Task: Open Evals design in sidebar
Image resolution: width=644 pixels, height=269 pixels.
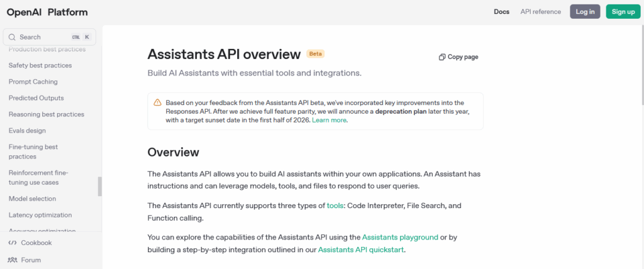Action: click(x=27, y=131)
